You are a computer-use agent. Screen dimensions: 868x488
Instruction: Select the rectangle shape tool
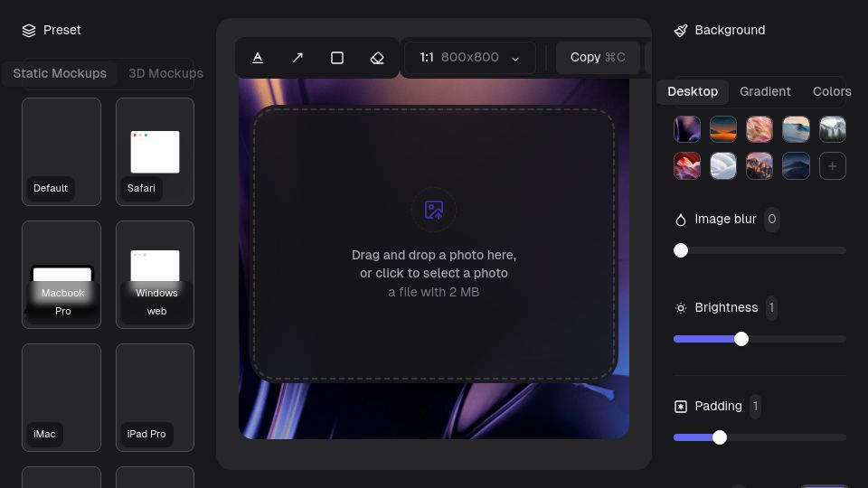click(337, 58)
